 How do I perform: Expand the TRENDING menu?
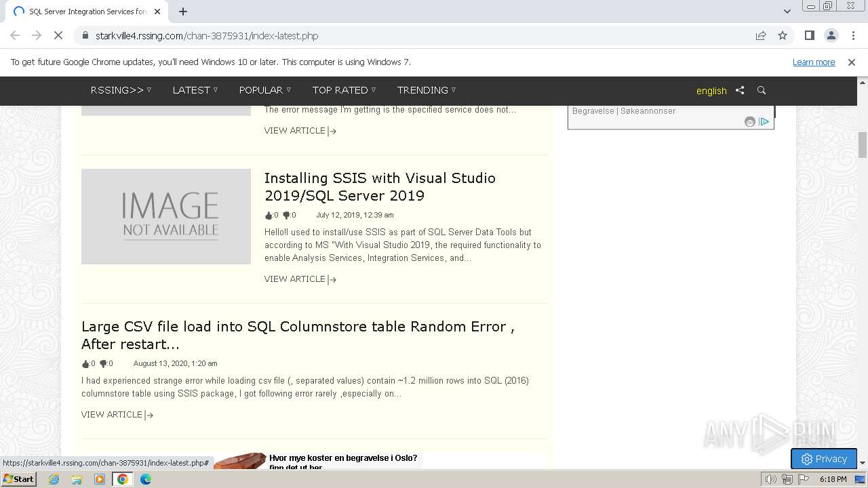pyautogui.click(x=427, y=90)
